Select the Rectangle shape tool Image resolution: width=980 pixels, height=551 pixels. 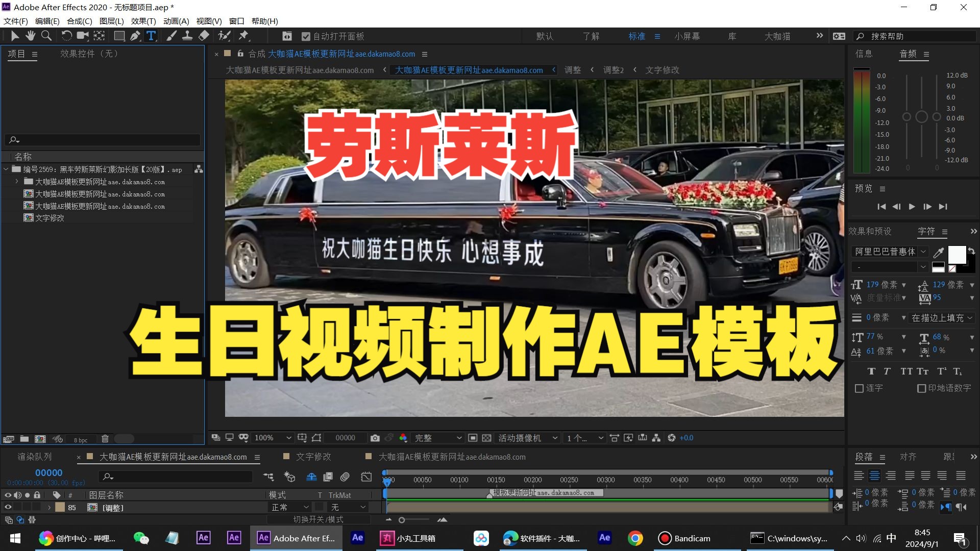pyautogui.click(x=119, y=36)
